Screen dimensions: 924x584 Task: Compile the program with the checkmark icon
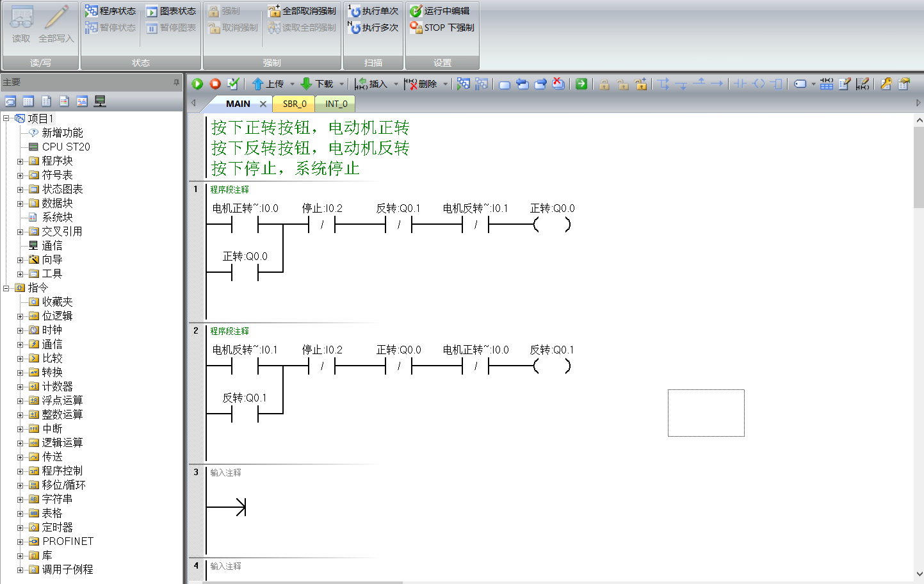click(x=233, y=84)
